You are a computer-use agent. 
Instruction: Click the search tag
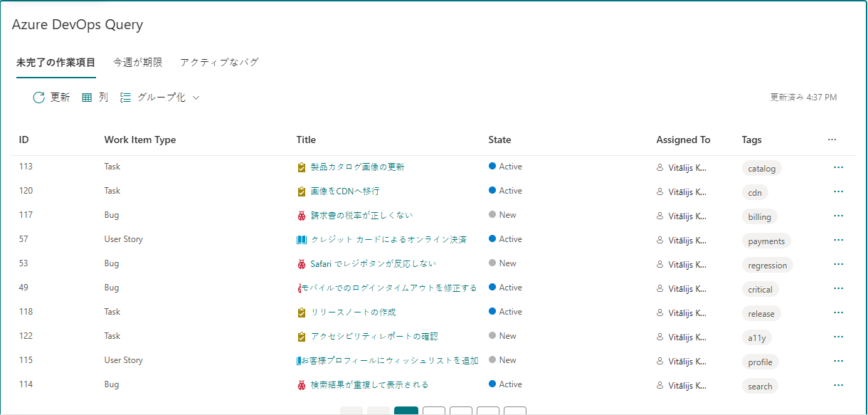(760, 387)
